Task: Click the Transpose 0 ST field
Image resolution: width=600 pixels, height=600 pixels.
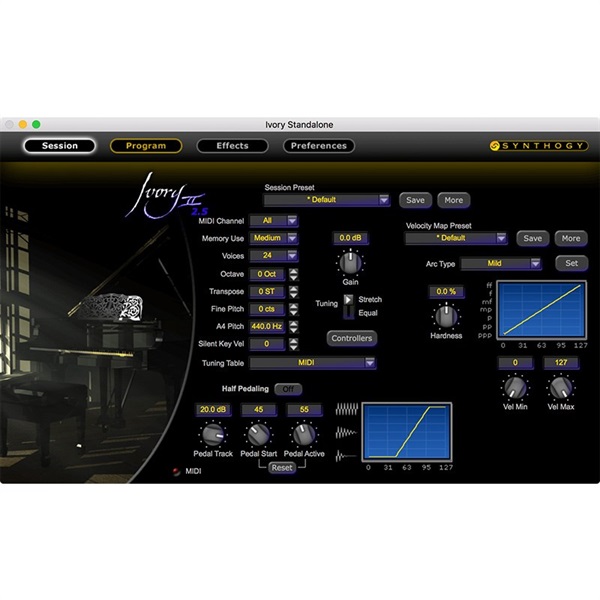Action: (x=267, y=292)
